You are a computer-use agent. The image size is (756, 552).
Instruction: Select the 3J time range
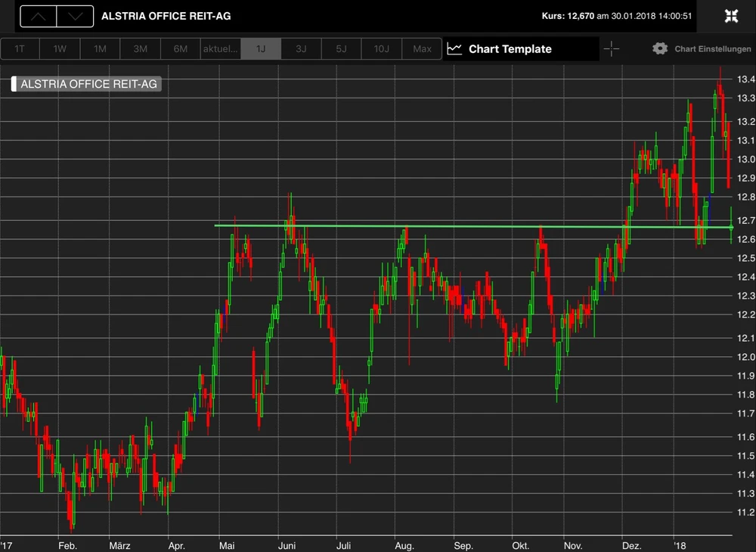pyautogui.click(x=301, y=49)
